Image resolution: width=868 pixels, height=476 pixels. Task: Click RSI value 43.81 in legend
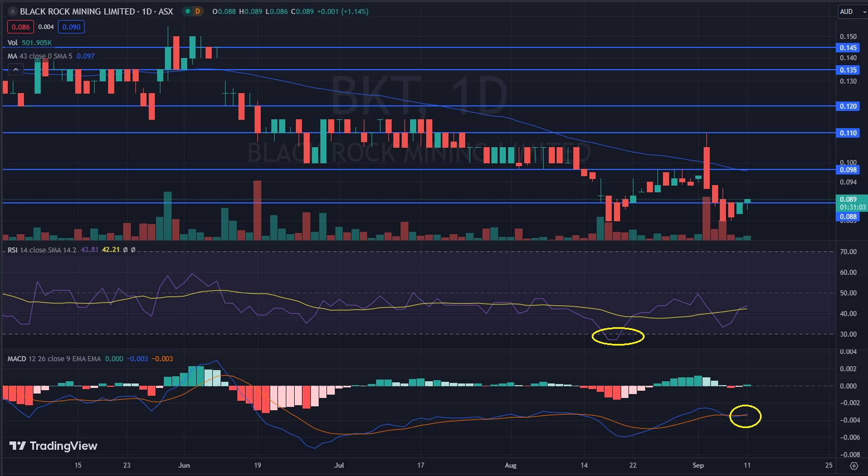pyautogui.click(x=90, y=250)
